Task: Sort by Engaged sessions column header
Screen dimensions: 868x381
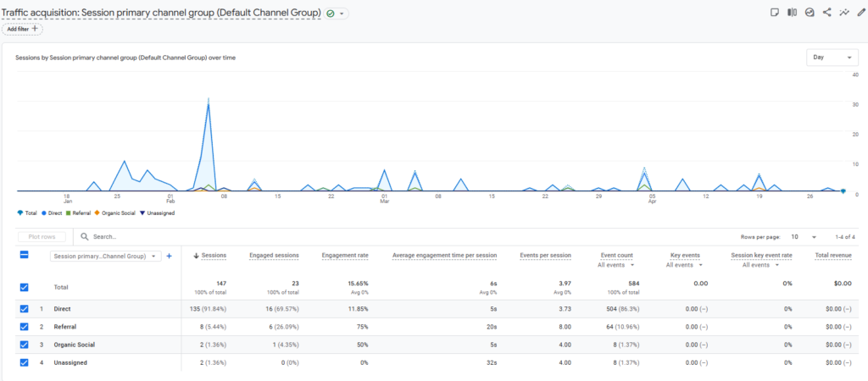Action: point(274,256)
